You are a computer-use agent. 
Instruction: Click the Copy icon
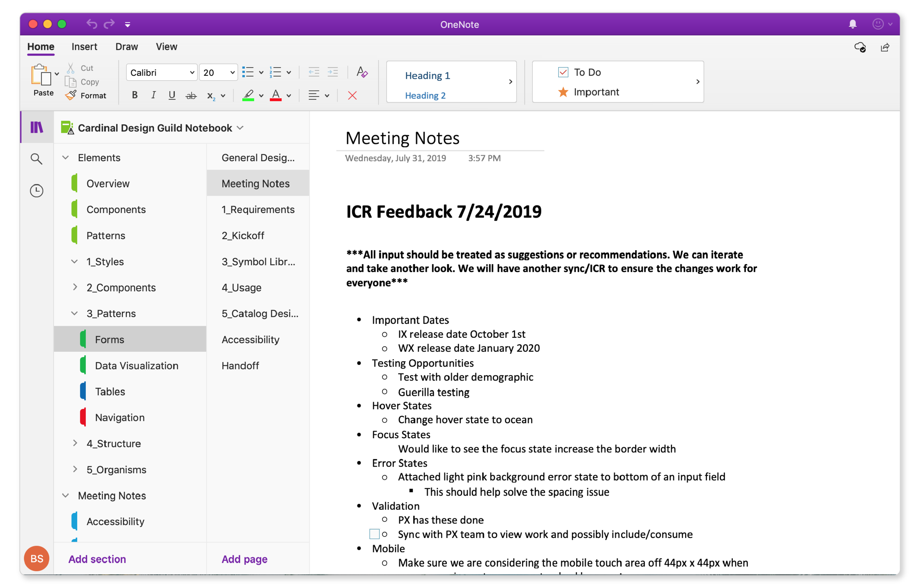click(x=71, y=82)
